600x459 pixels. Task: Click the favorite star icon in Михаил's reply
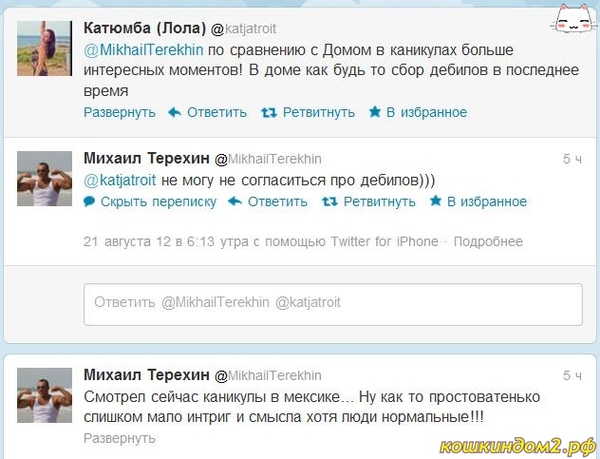pyautogui.click(x=435, y=201)
